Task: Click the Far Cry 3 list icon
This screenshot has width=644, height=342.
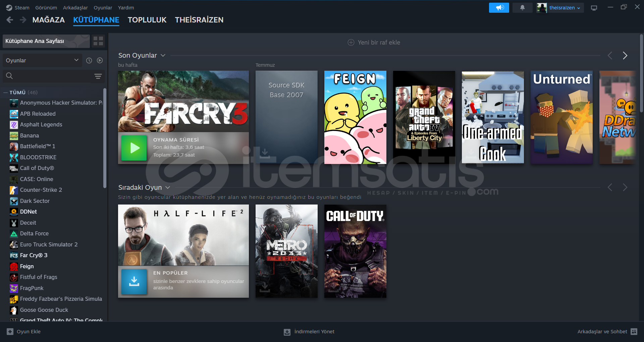Action: tap(14, 255)
